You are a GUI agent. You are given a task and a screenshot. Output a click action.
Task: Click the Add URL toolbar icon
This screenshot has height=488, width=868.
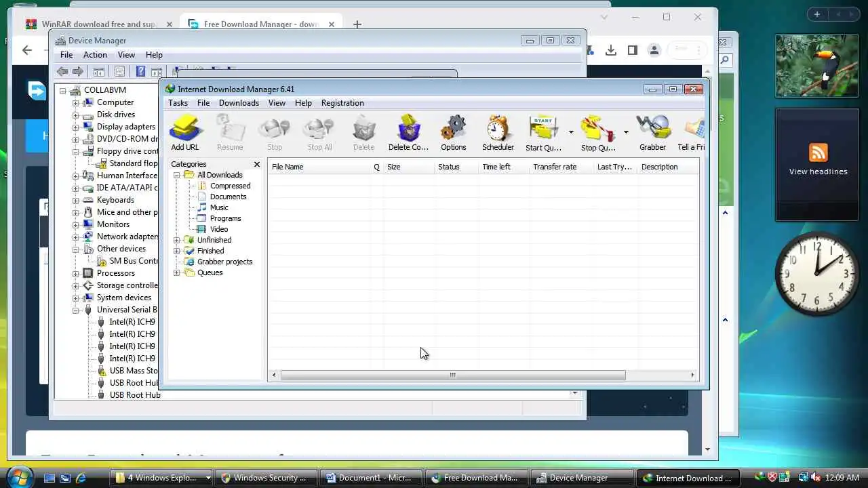tap(184, 133)
